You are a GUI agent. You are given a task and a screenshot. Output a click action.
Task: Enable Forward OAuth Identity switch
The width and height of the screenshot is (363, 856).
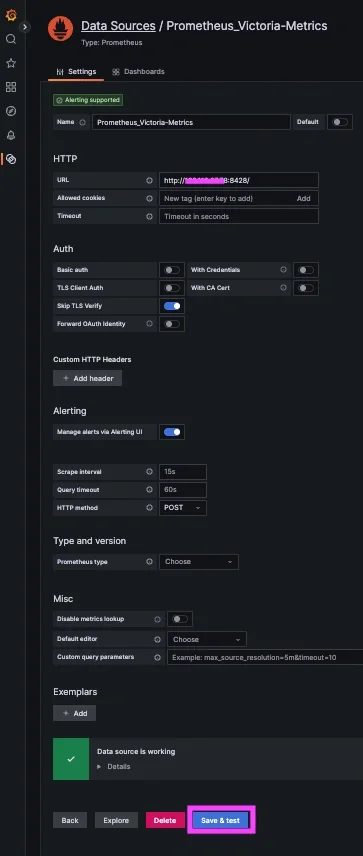[x=172, y=324]
